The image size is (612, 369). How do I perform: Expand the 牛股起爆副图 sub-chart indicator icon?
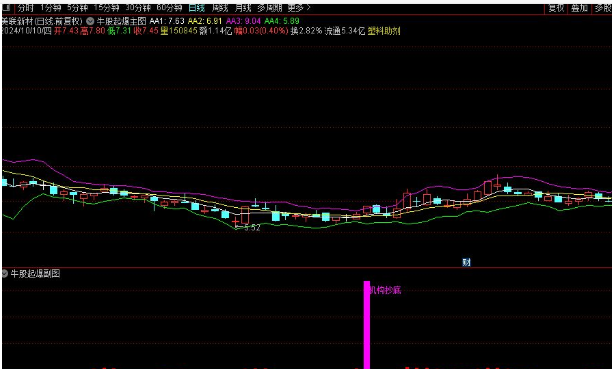coord(5,274)
